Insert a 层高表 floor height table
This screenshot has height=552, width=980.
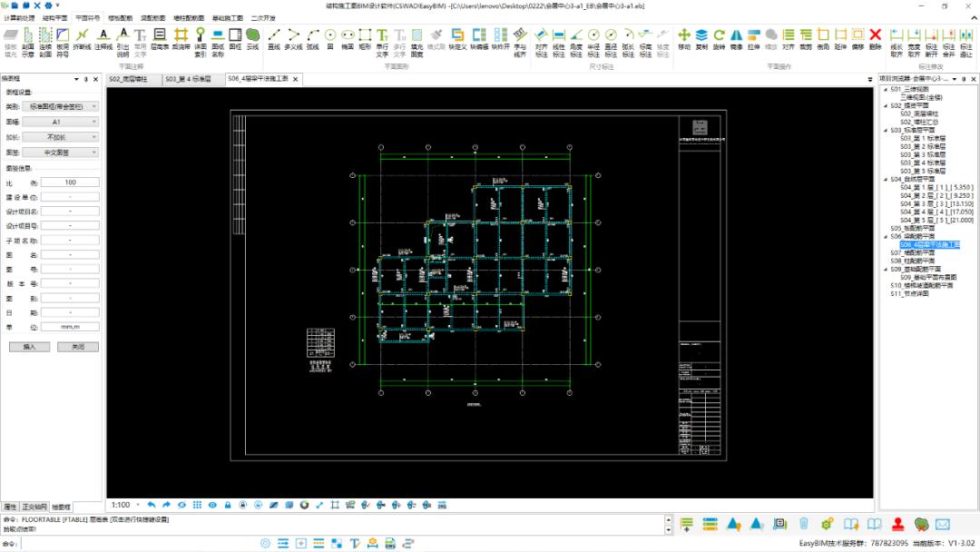[159, 39]
